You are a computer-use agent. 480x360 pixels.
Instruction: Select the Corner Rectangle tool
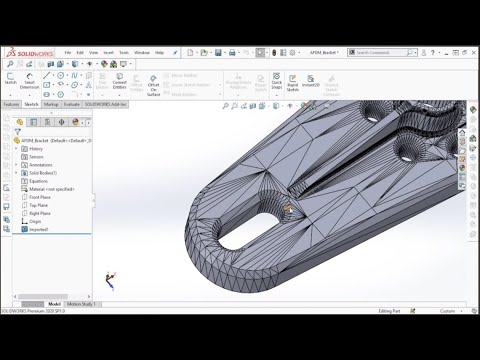(47, 85)
